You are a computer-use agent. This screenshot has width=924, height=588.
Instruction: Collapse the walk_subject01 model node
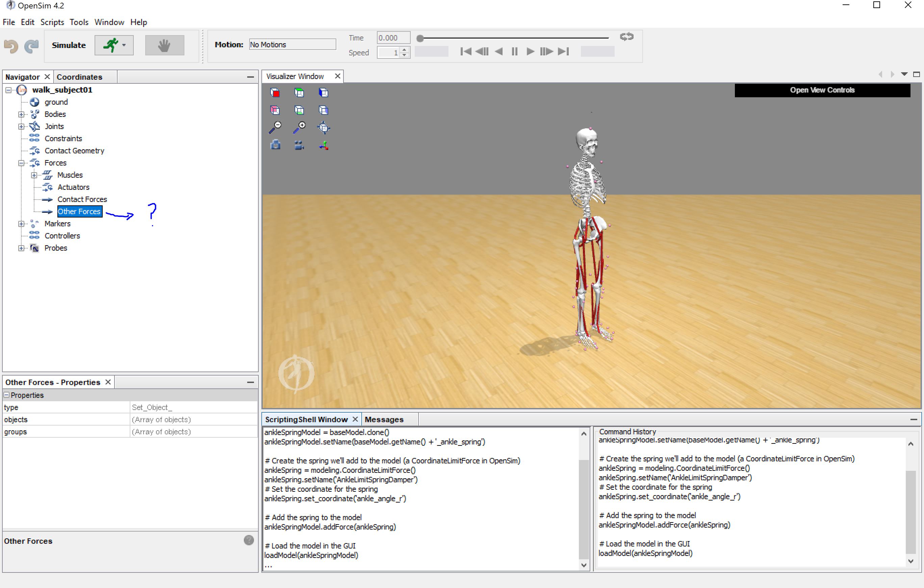8,90
